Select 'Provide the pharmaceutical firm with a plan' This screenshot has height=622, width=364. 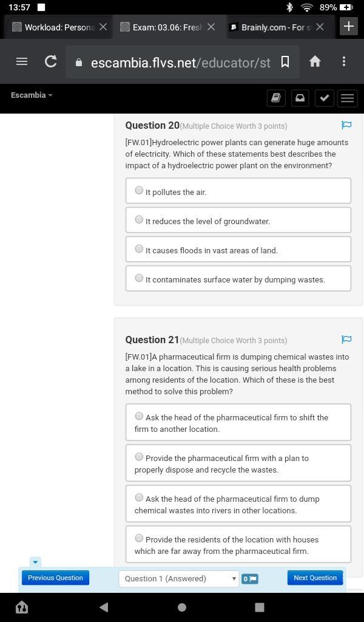coord(139,457)
